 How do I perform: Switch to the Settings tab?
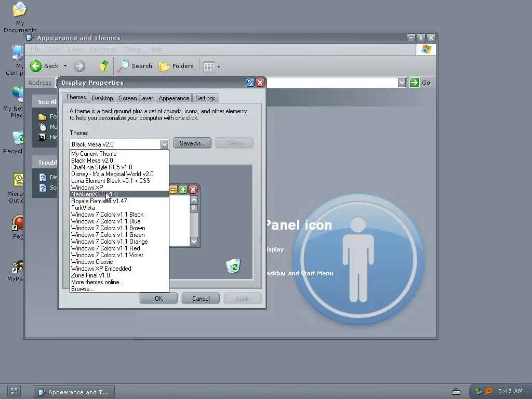coord(205,98)
